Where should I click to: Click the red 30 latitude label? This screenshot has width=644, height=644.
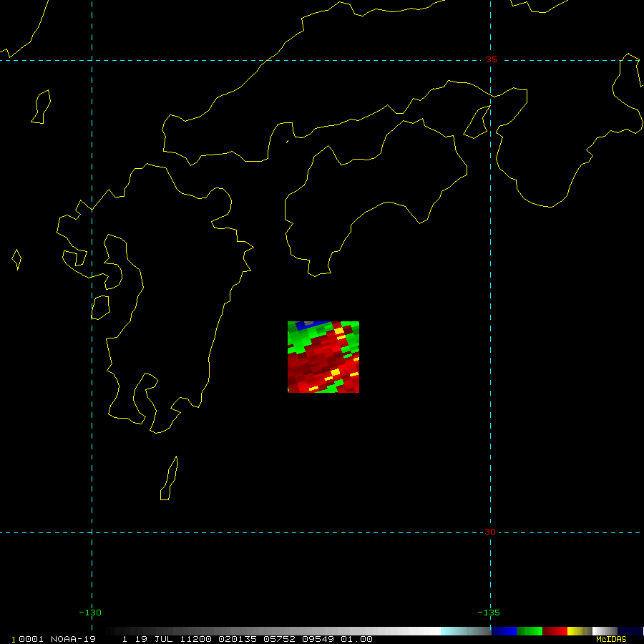point(490,532)
